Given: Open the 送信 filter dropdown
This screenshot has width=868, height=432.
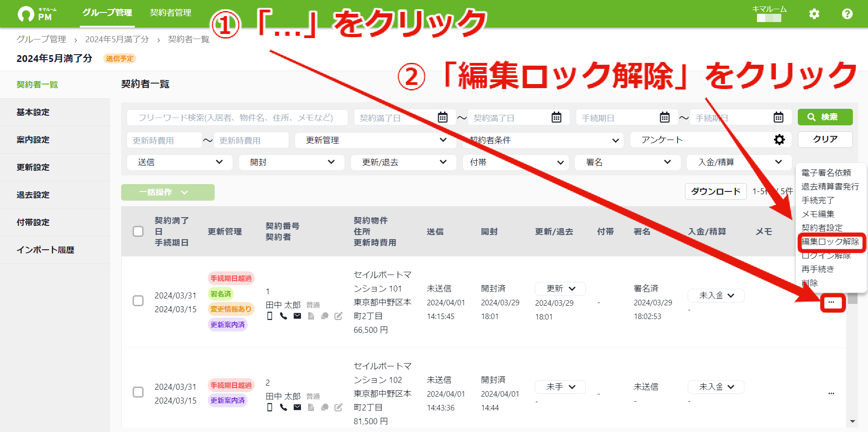Looking at the screenshot, I should click(x=180, y=162).
